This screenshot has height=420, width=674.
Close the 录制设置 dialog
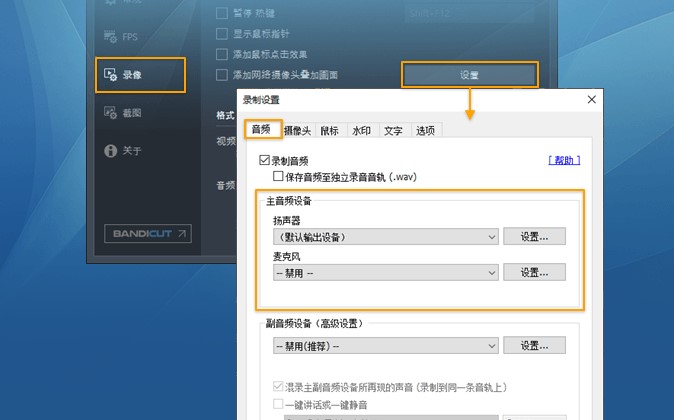point(591,100)
